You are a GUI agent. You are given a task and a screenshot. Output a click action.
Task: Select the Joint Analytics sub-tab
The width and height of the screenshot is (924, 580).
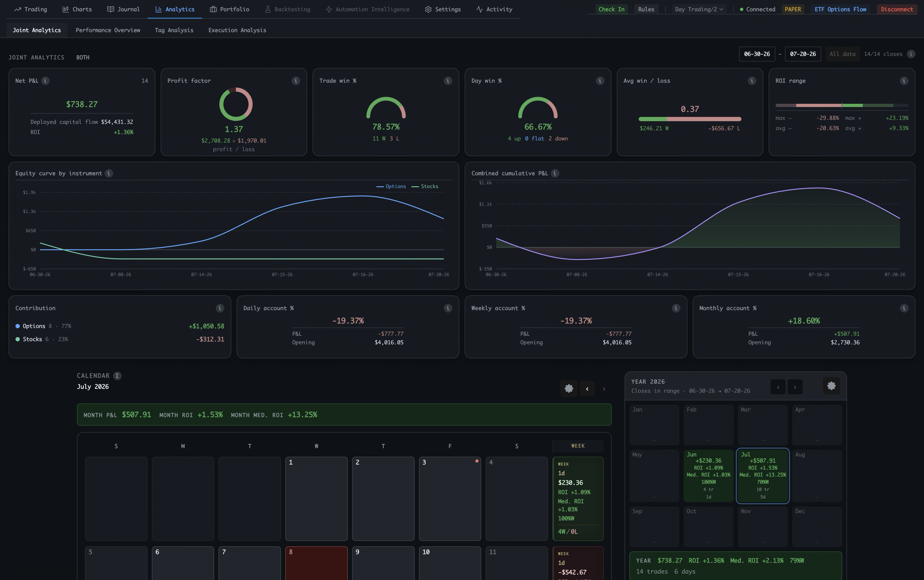pos(37,30)
